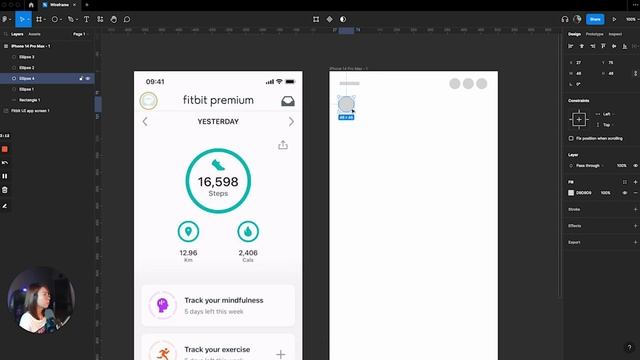
Task: Open the zoom level dropdown
Action: (632, 19)
